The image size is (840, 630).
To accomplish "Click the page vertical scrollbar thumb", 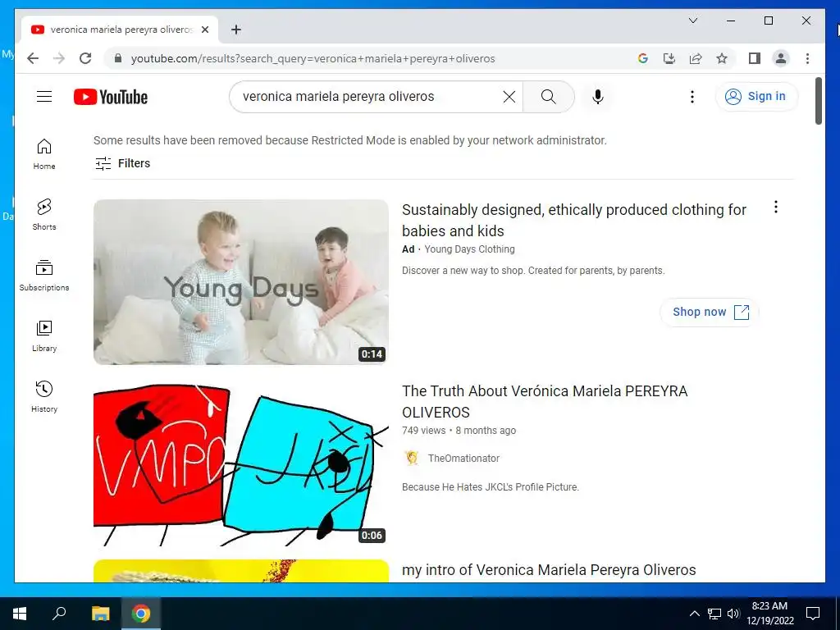I will (819, 101).
